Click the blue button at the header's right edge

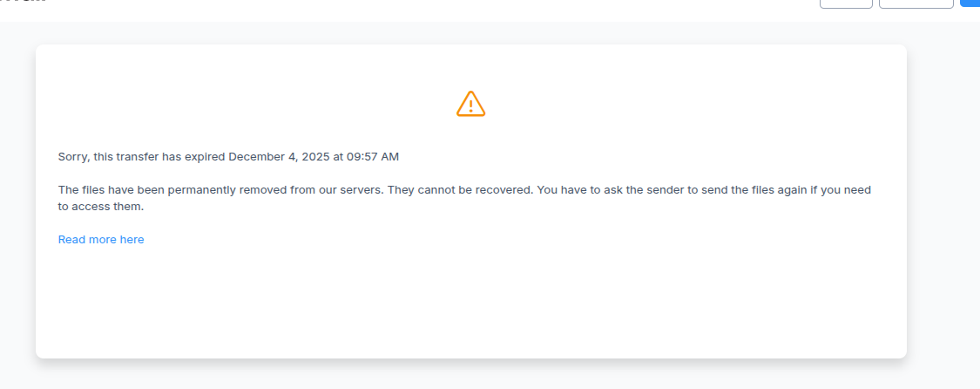click(970, 3)
